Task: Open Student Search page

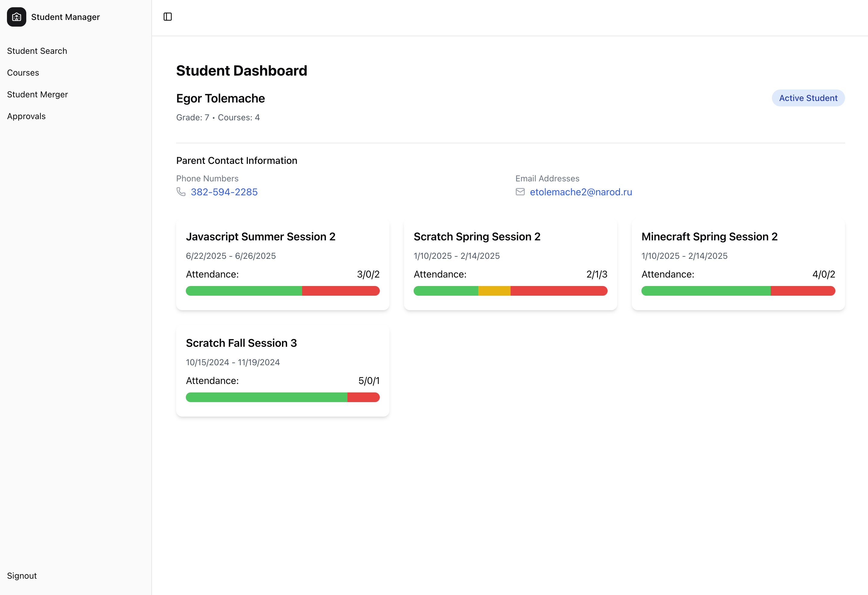Action: (x=37, y=51)
